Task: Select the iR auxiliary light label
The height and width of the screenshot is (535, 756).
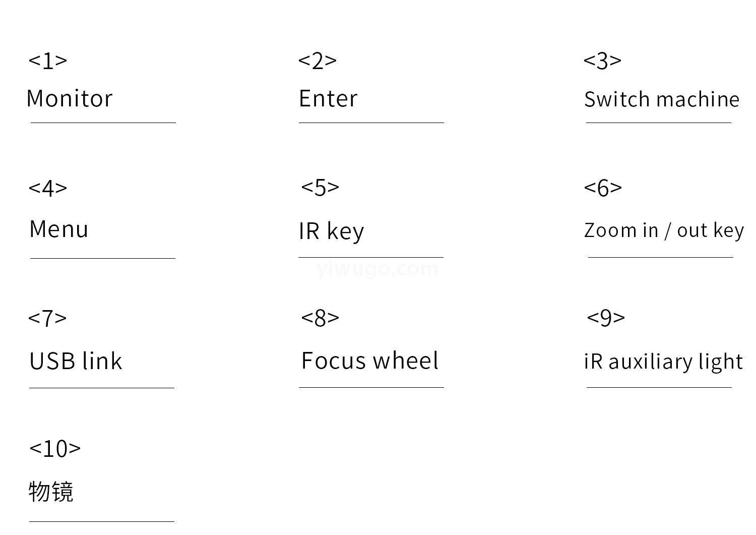Action: (663, 362)
